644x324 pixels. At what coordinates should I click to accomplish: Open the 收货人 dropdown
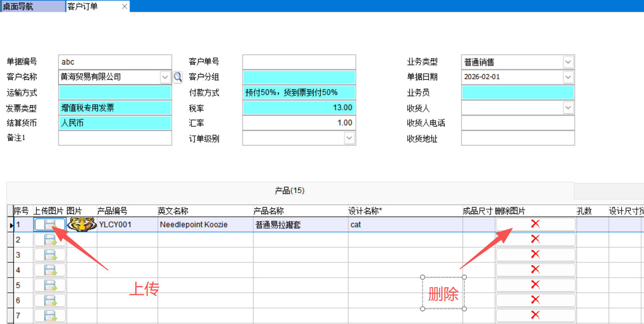[x=568, y=108]
